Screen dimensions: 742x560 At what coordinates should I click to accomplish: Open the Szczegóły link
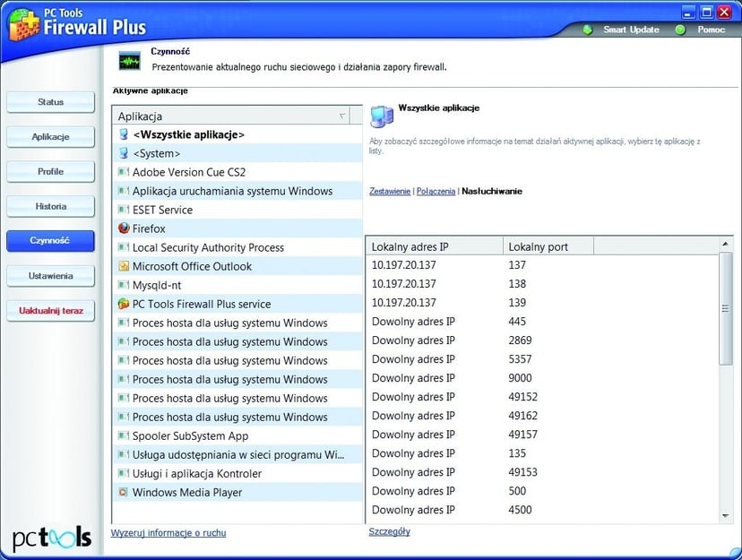(x=389, y=531)
